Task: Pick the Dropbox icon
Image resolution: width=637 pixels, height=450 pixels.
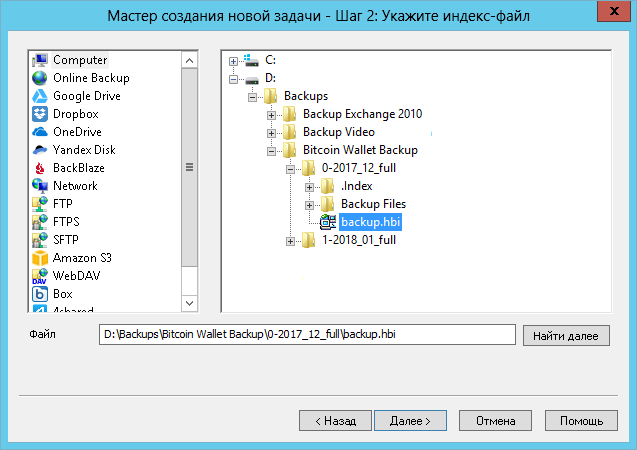Action: pyautogui.click(x=40, y=114)
